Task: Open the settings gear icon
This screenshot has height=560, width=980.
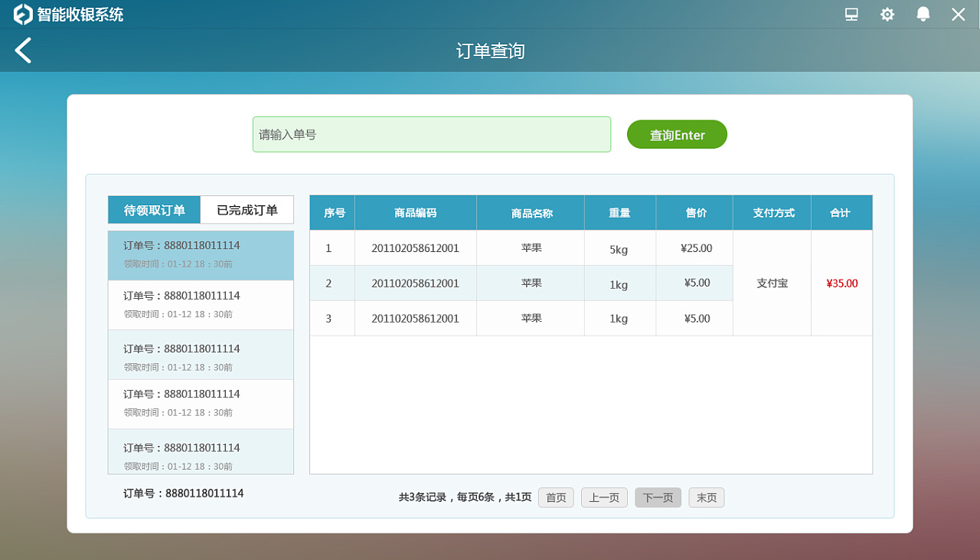Action: (x=887, y=14)
